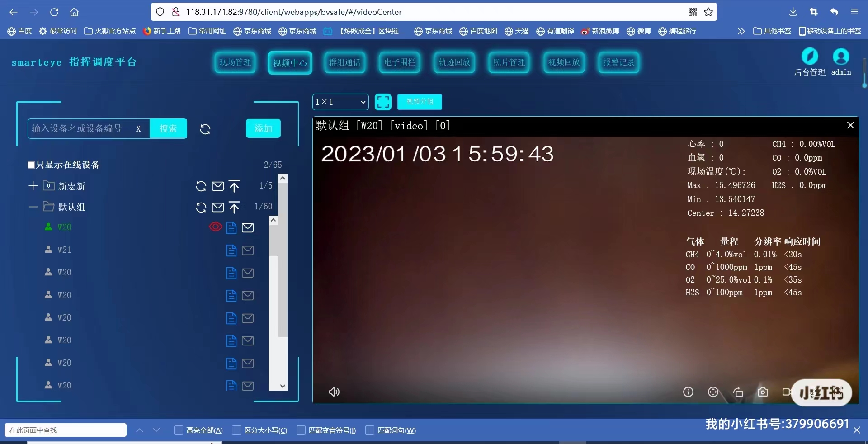The width and height of the screenshot is (868, 444).
Task: Go back with the browser back arrow
Action: pyautogui.click(x=14, y=12)
